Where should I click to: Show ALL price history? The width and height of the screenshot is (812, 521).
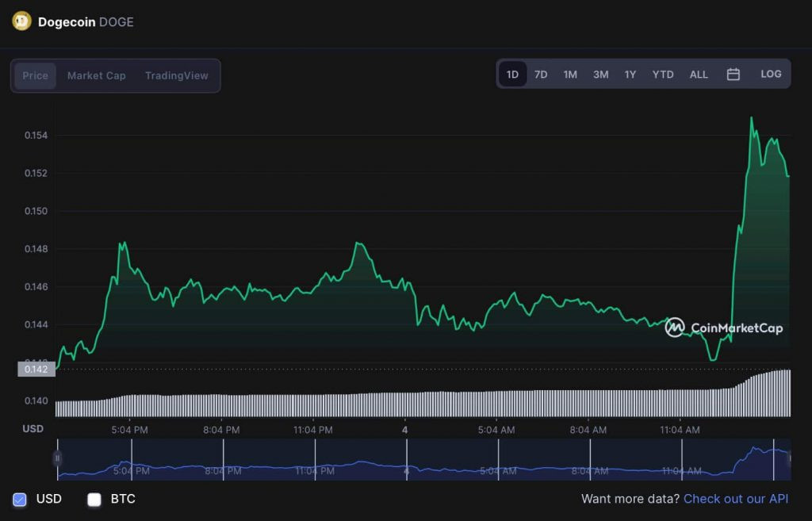[699, 75]
